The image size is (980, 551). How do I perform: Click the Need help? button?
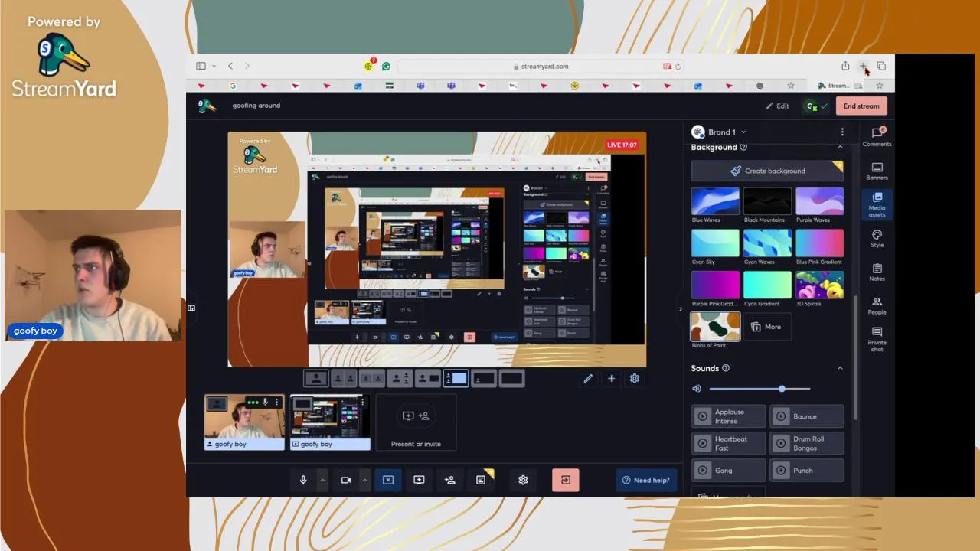[646, 480]
